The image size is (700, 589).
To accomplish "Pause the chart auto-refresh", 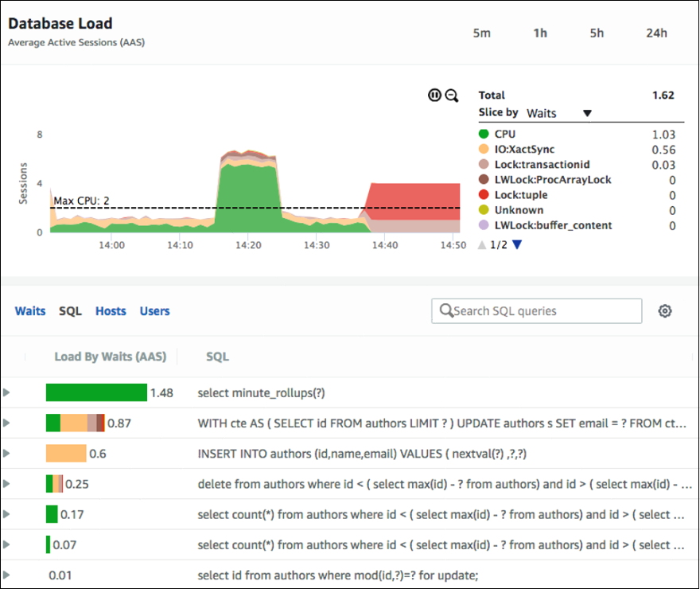I will coord(434,96).
